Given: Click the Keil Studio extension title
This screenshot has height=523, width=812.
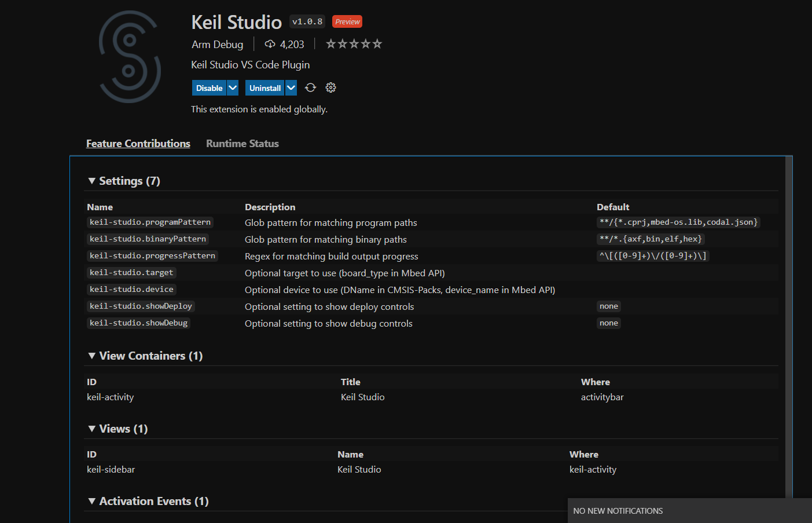Looking at the screenshot, I should pos(237,22).
